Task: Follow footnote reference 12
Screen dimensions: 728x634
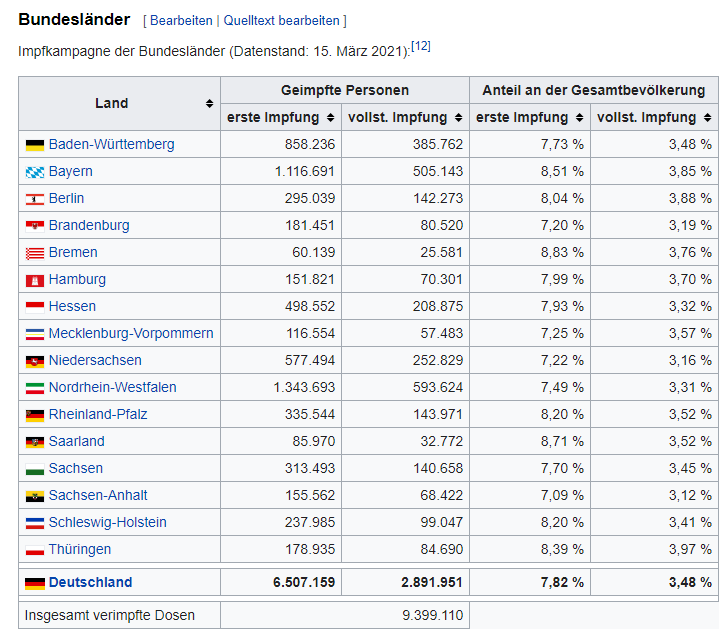Action: pyautogui.click(x=421, y=46)
